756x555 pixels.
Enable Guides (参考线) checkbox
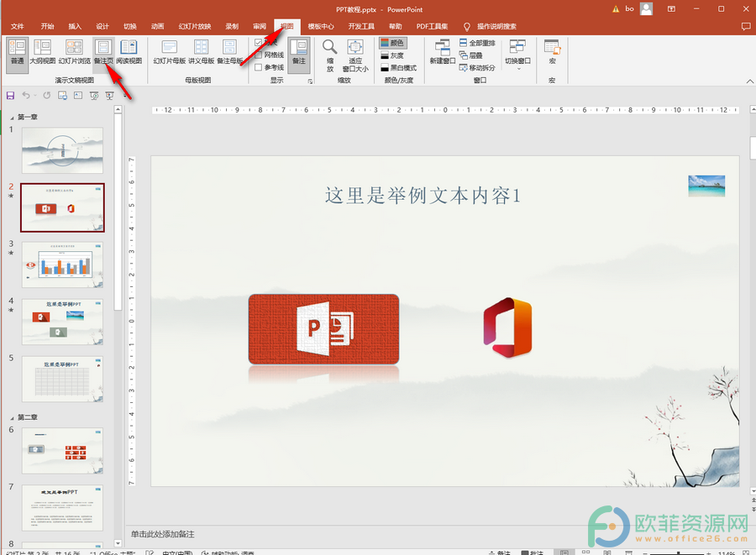coord(259,67)
